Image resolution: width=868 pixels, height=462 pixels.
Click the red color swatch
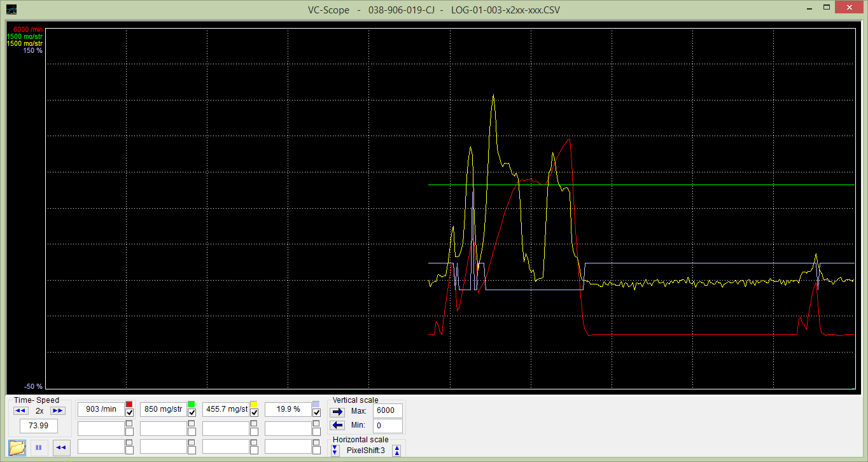pyautogui.click(x=129, y=405)
